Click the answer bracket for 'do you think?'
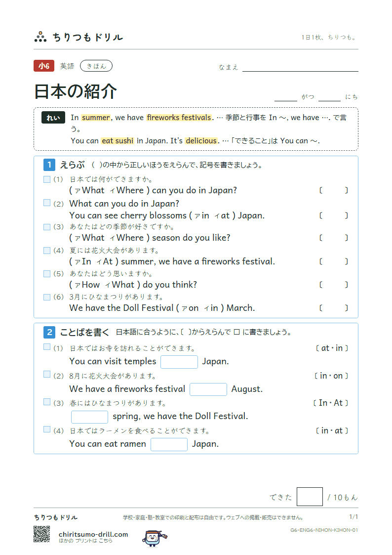 coord(334,285)
